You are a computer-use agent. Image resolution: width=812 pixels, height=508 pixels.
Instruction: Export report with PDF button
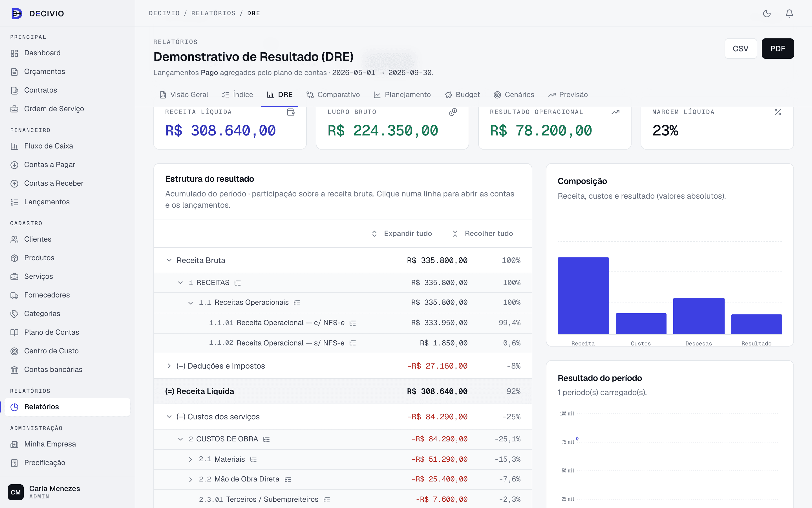coord(777,48)
